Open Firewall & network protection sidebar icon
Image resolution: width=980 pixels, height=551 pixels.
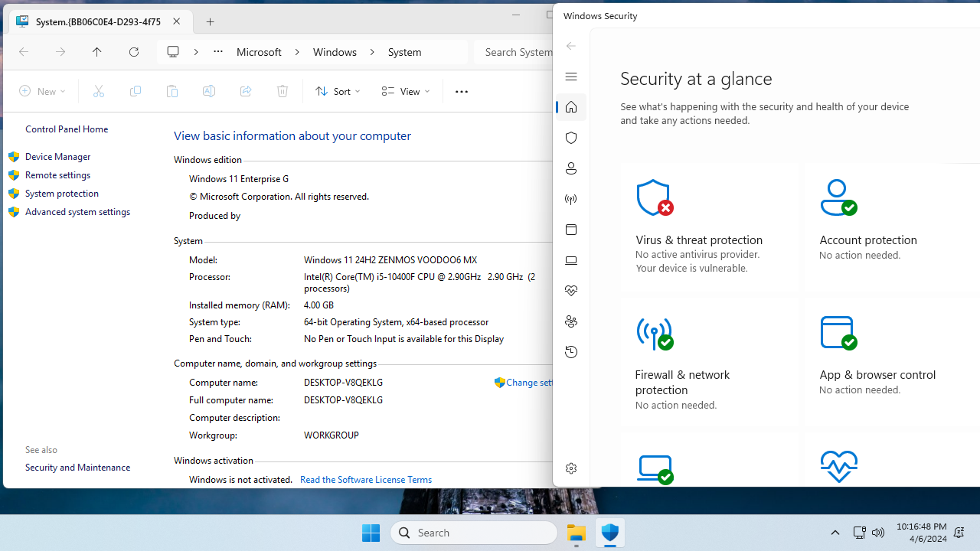pos(571,199)
